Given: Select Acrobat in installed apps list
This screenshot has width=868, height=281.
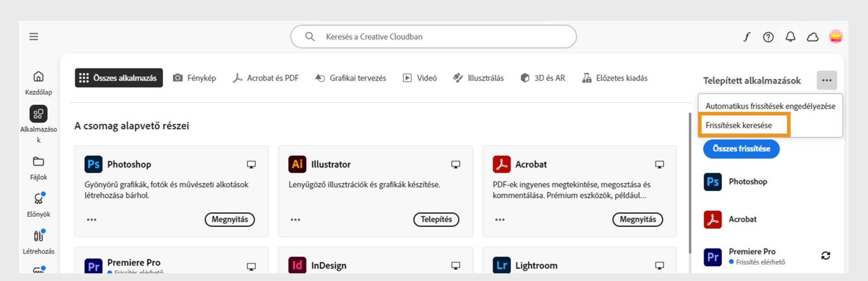Looking at the screenshot, I should (x=730, y=219).
